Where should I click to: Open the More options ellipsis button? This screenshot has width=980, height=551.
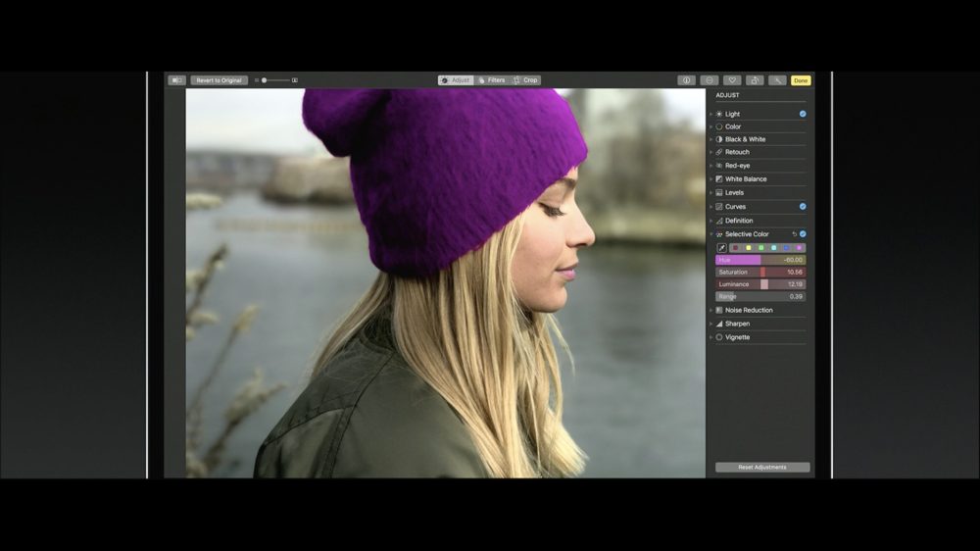click(x=709, y=80)
